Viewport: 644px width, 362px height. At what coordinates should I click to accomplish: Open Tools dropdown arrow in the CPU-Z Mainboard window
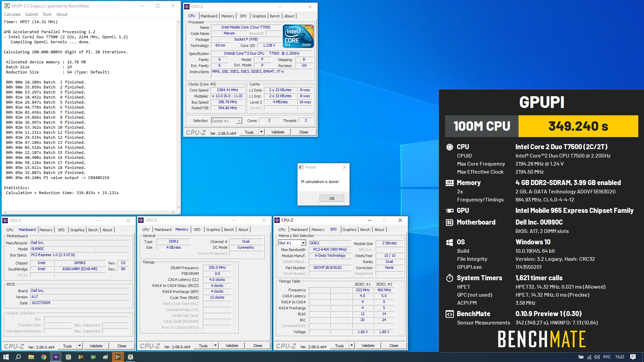coord(79,346)
